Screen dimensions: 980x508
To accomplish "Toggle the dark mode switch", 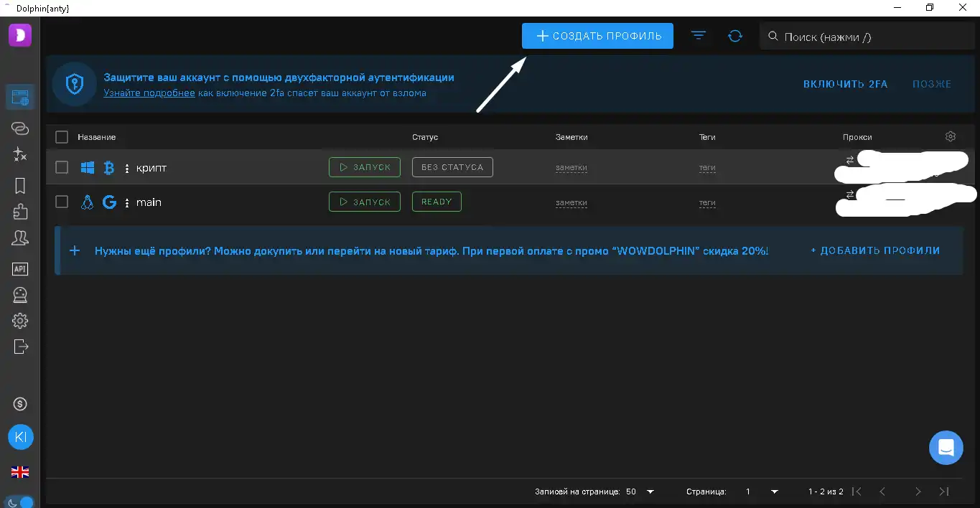I will coord(20,502).
